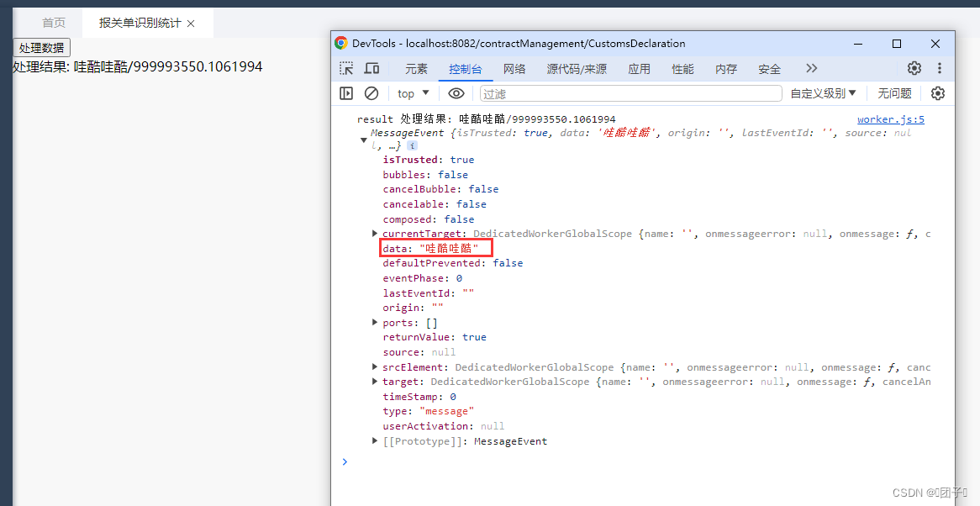
Task: Switch to the 元素 panel tab
Action: pyautogui.click(x=415, y=68)
